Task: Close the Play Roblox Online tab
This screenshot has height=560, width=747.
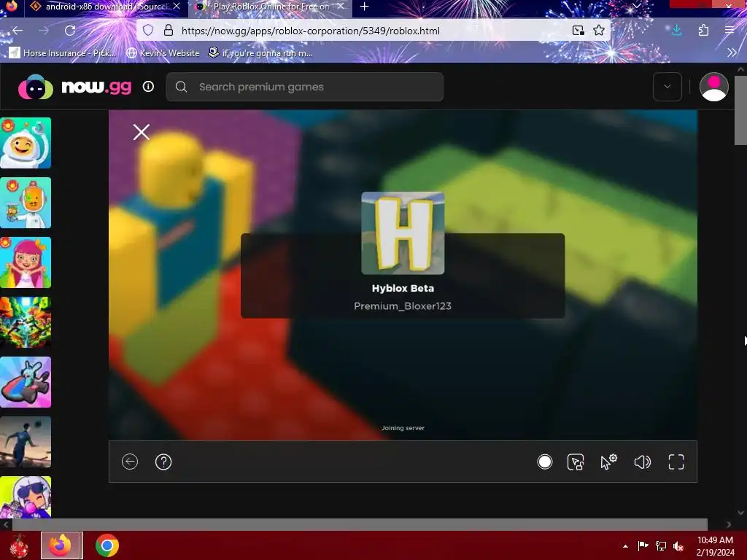Action: pyautogui.click(x=341, y=7)
